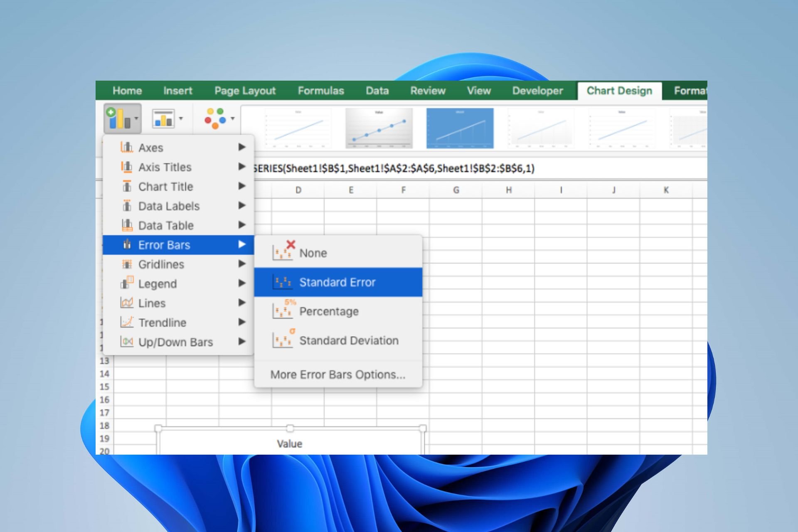Screen dimensions: 798x532
Task: Select column H header
Action: [508, 190]
